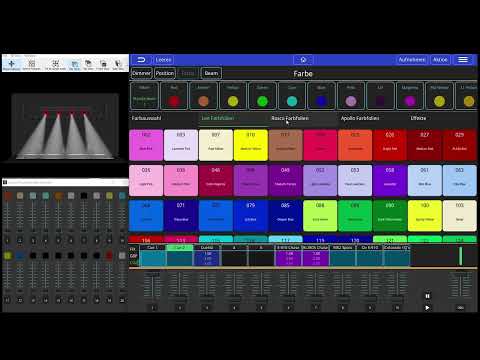480x360 pixels.
Task: Pick Lee filter 027 medium red
Action: click(x=425, y=145)
